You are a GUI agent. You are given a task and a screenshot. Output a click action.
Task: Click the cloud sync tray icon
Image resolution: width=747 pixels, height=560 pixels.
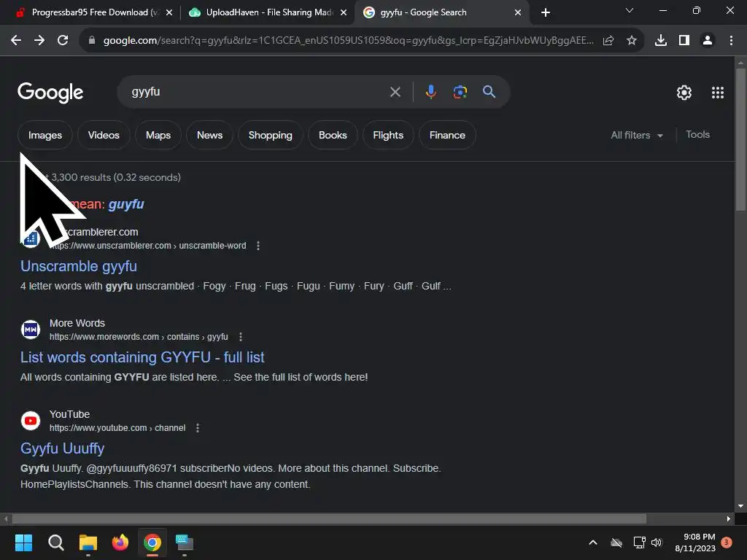[616, 542]
